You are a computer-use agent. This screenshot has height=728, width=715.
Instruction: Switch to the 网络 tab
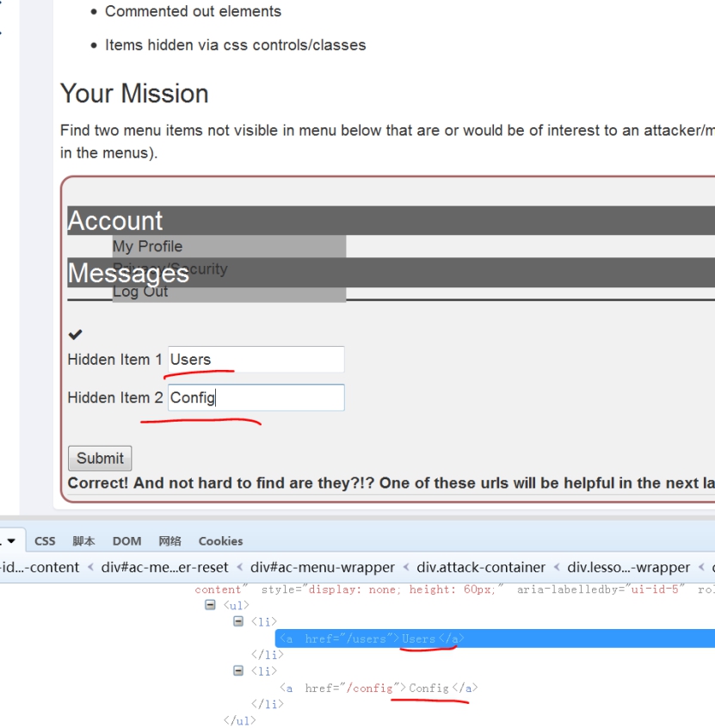point(170,541)
